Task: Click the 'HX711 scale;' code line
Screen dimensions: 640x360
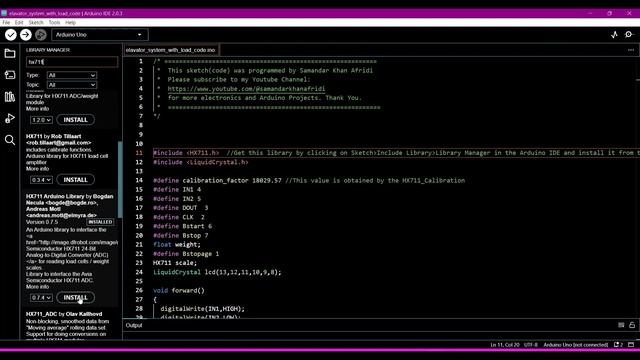Action: (175, 263)
